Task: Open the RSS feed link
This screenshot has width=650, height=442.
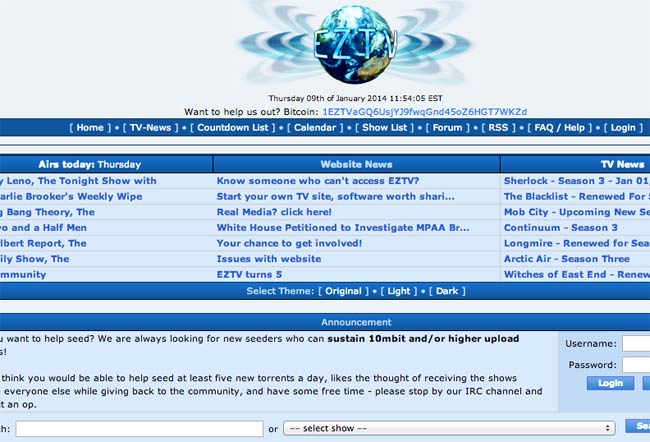Action: tap(497, 128)
